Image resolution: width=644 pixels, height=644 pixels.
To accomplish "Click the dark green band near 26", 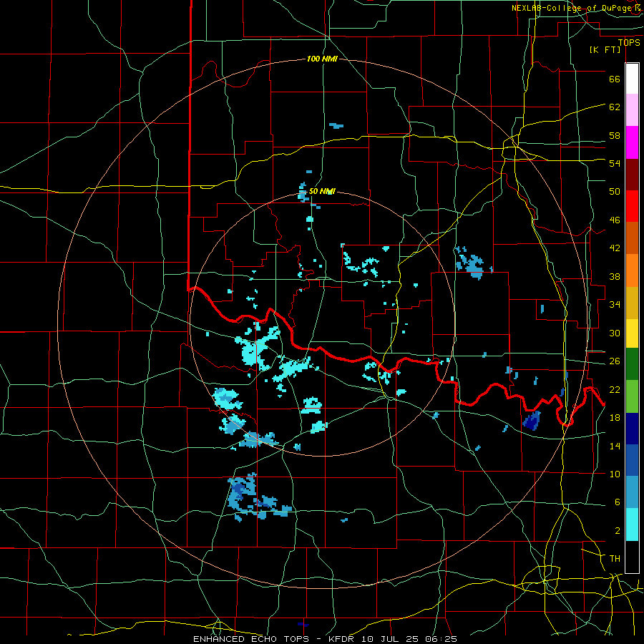I will tap(632, 364).
